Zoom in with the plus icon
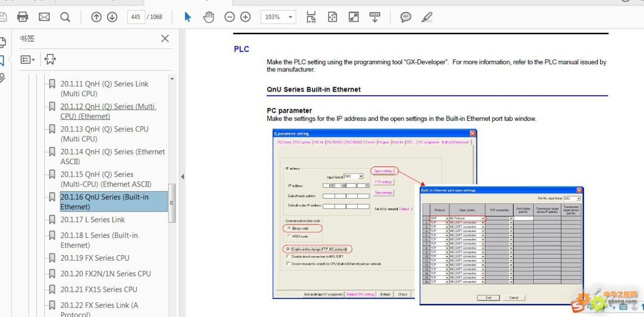Image resolution: width=644 pixels, height=317 pixels. 246,17
